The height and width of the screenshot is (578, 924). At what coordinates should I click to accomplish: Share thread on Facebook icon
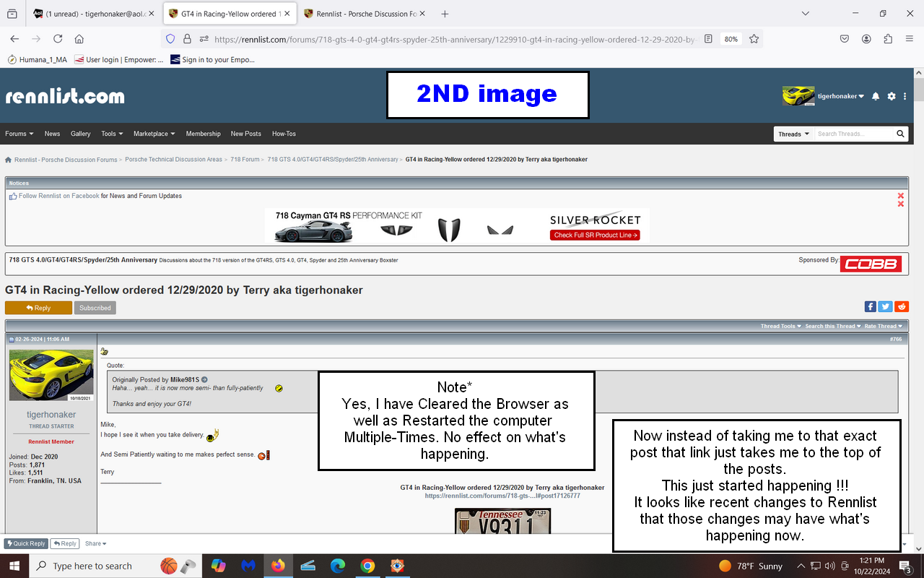click(x=871, y=306)
